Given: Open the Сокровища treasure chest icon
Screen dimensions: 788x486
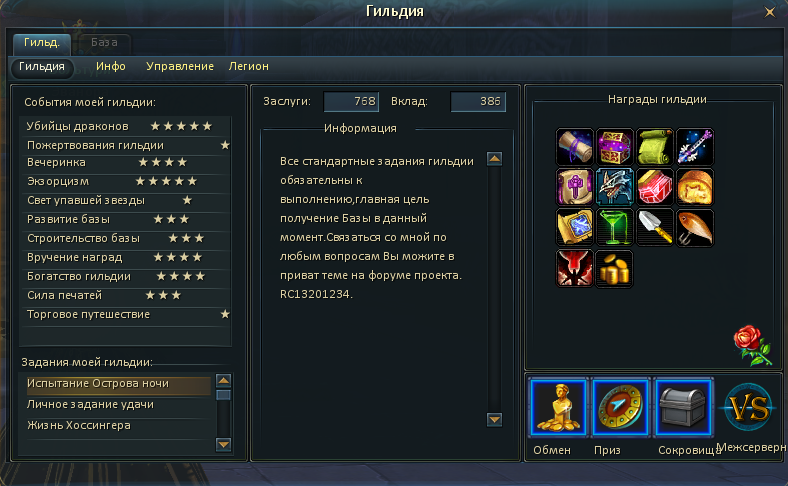Looking at the screenshot, I should 682,408.
